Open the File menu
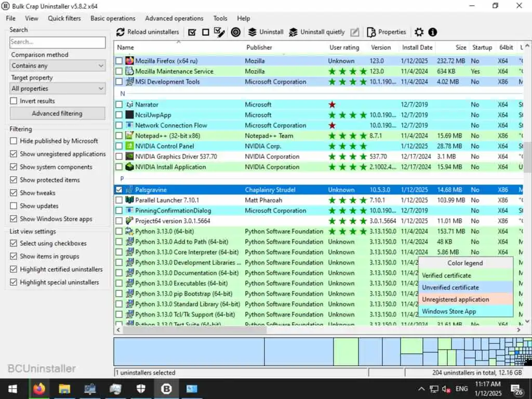Viewport: 532px width, 399px height. [10, 18]
